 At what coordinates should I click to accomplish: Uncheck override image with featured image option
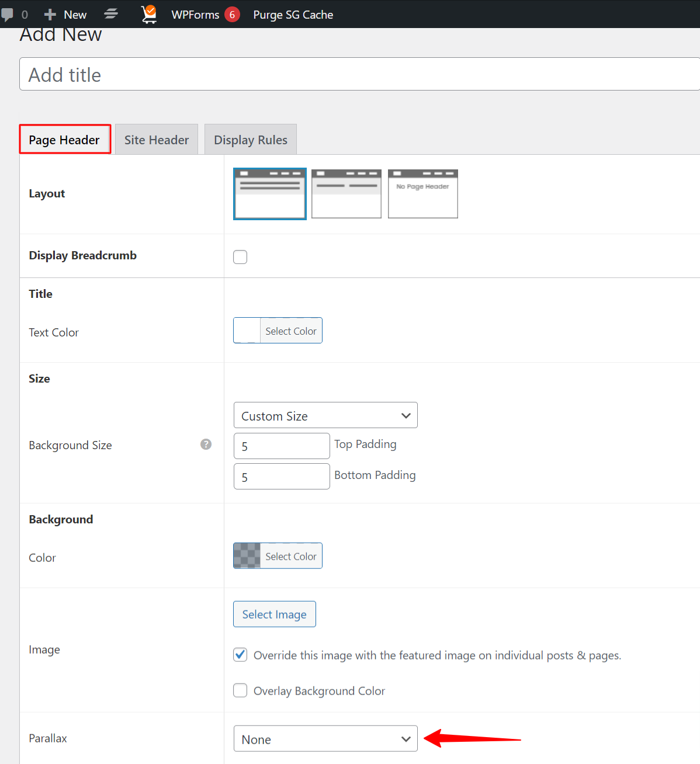coord(240,655)
